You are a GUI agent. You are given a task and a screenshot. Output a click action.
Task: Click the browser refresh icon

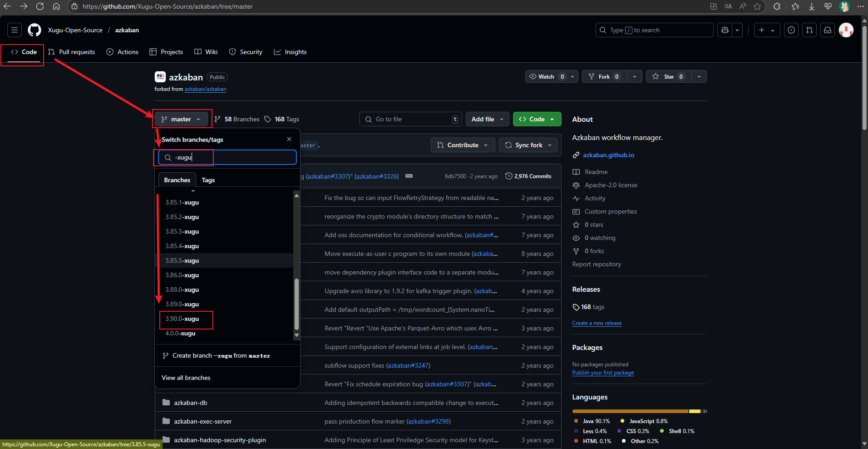(x=40, y=6)
